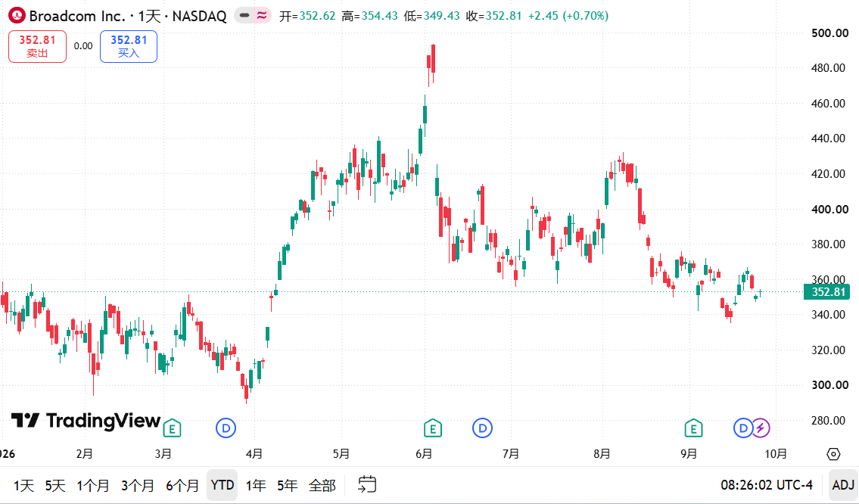
Task: Open the earnings E marker near 6月
Action: [433, 428]
